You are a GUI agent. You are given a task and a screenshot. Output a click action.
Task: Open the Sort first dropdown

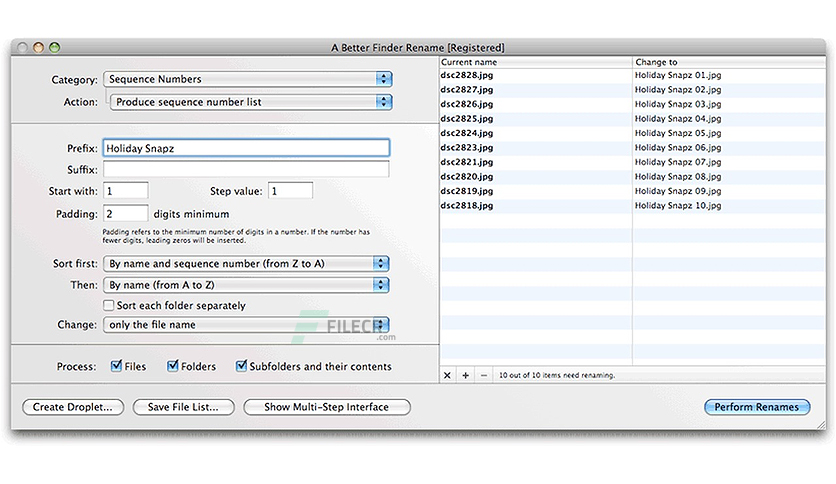246,263
